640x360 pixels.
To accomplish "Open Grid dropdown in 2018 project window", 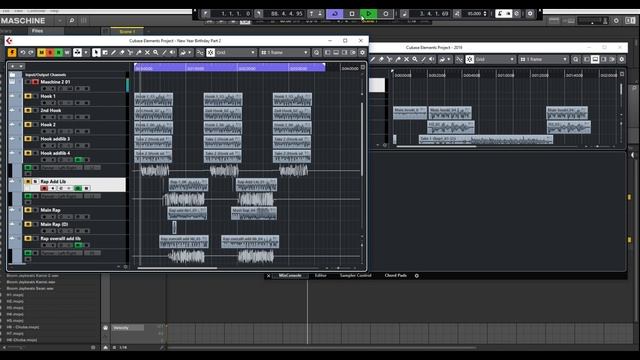I will 496,60.
